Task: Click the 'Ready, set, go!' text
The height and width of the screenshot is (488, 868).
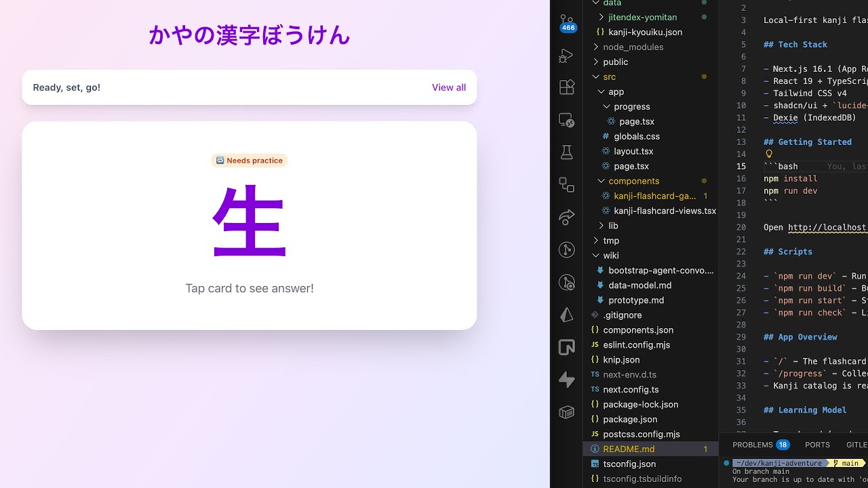Action: point(66,87)
